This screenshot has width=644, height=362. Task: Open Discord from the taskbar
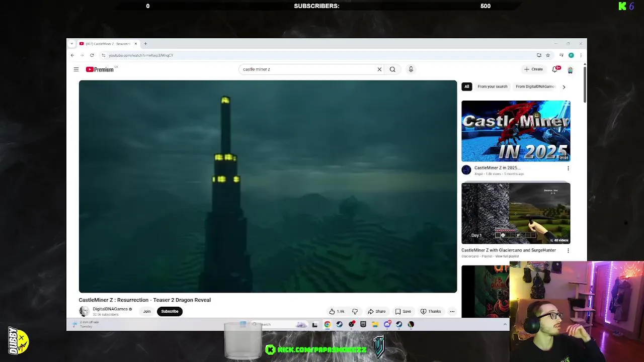pos(387,324)
